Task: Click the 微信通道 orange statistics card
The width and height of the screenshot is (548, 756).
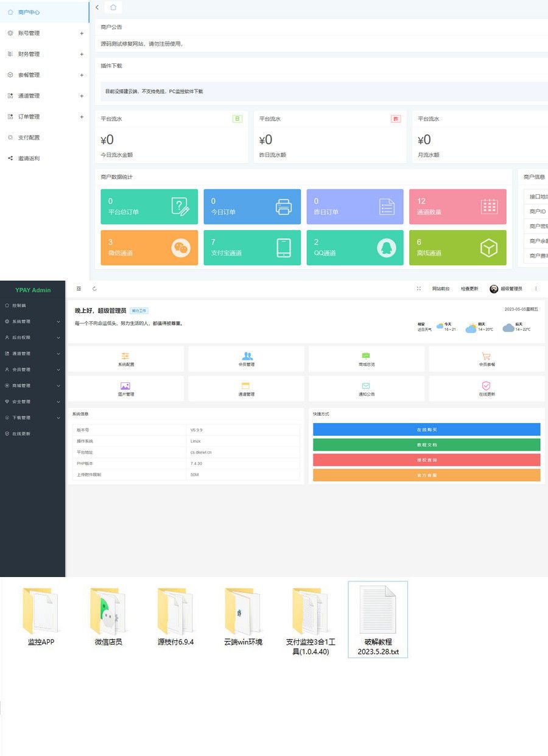Action: pyautogui.click(x=149, y=248)
